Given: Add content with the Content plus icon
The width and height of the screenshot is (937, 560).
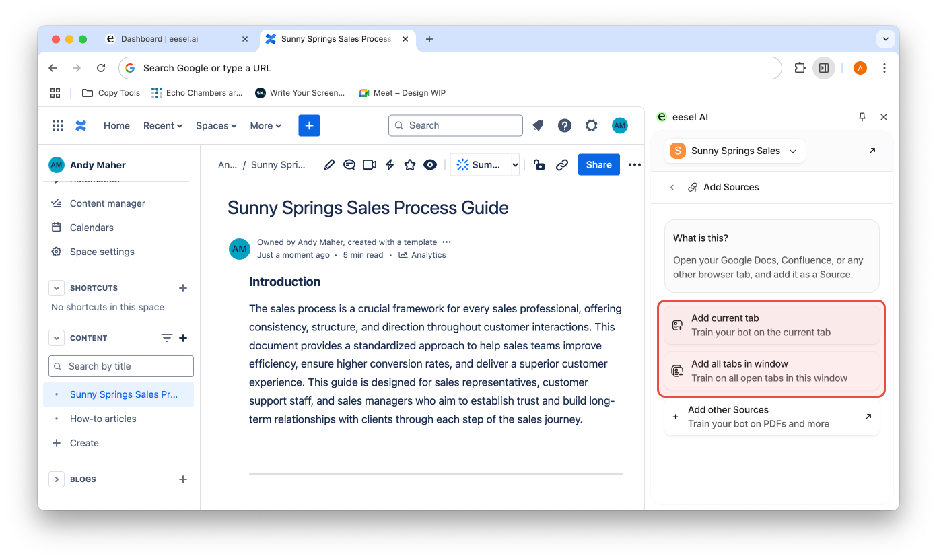Looking at the screenshot, I should pyautogui.click(x=183, y=338).
